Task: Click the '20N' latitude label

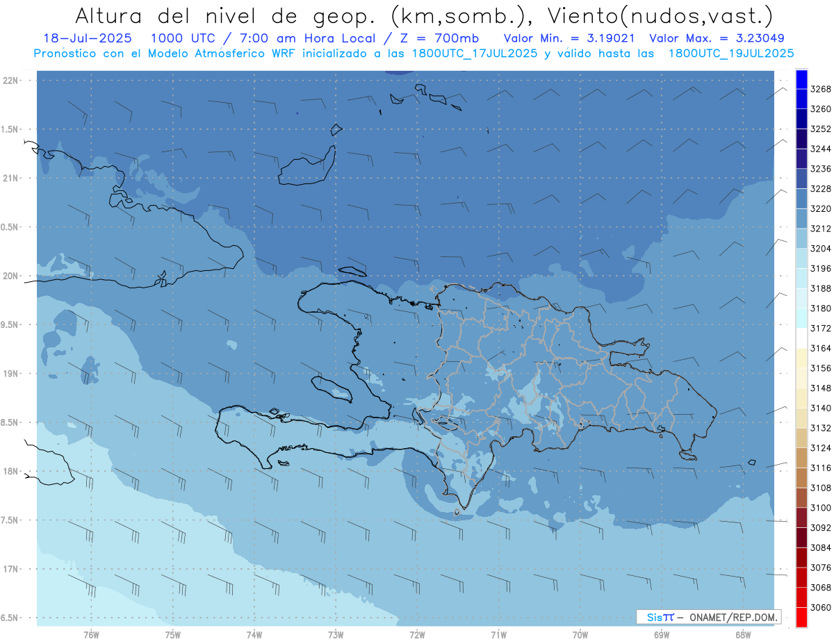Action: coord(12,276)
